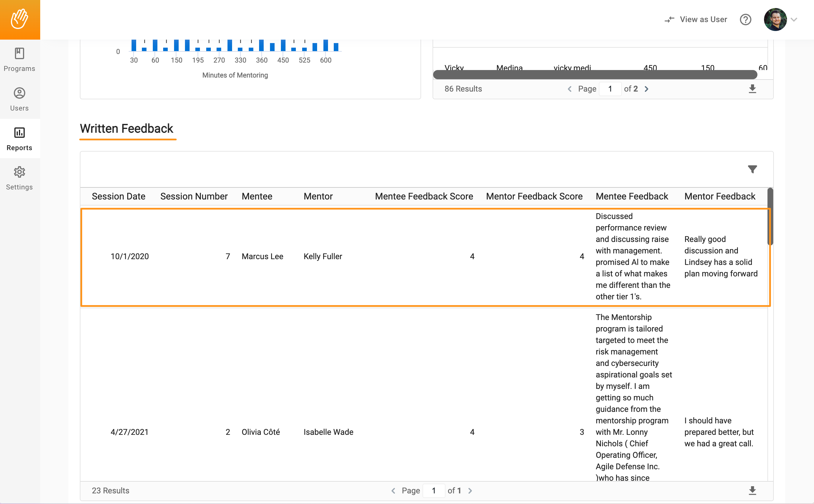
Task: Click the 86 Results count label
Action: [x=463, y=89]
